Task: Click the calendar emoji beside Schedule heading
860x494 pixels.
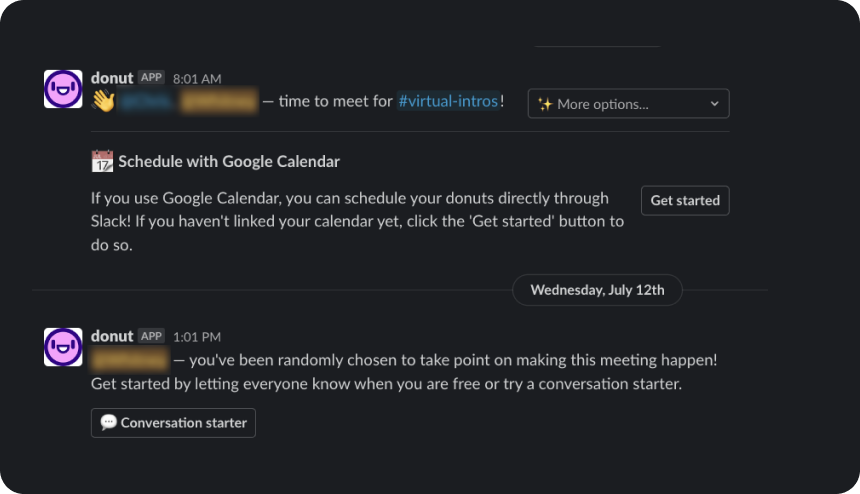Action: click(x=102, y=161)
